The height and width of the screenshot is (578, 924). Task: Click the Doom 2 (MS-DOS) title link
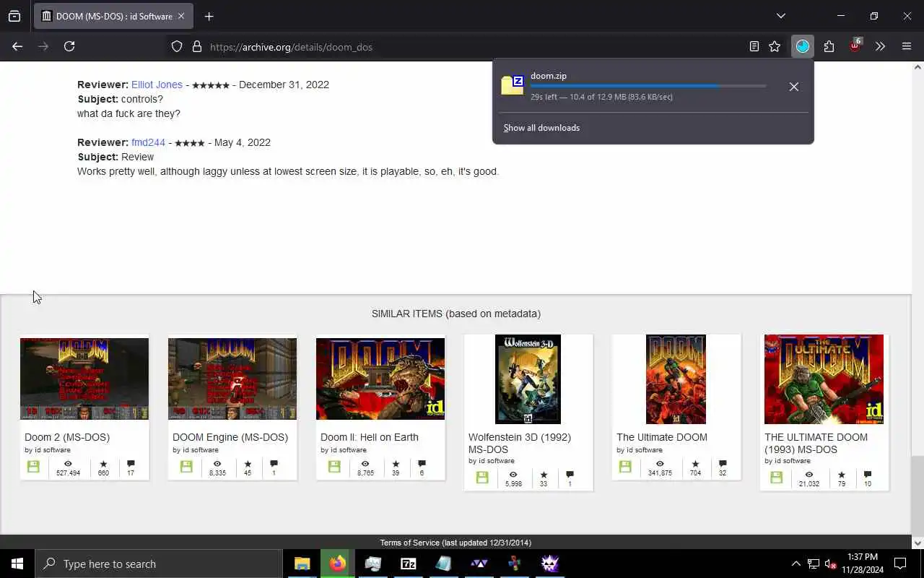pos(67,437)
